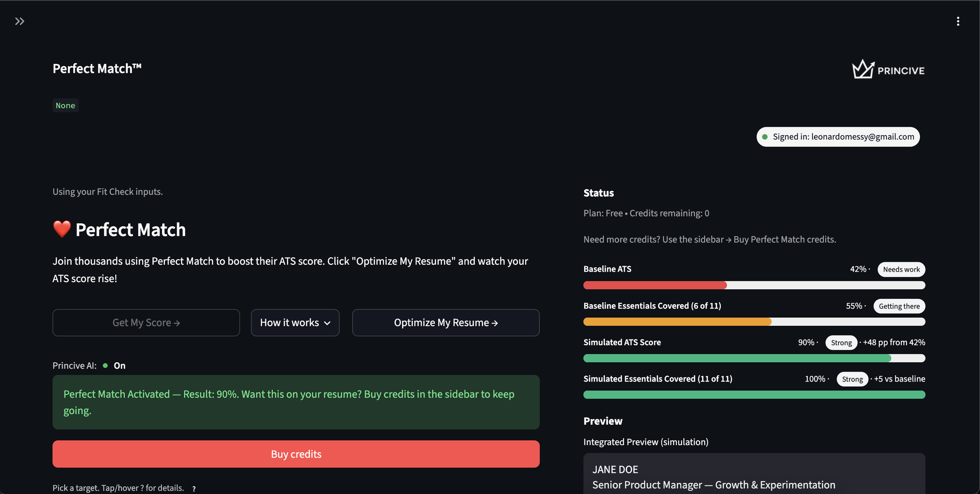
Task: Click the question mark help icon
Action: tap(194, 489)
